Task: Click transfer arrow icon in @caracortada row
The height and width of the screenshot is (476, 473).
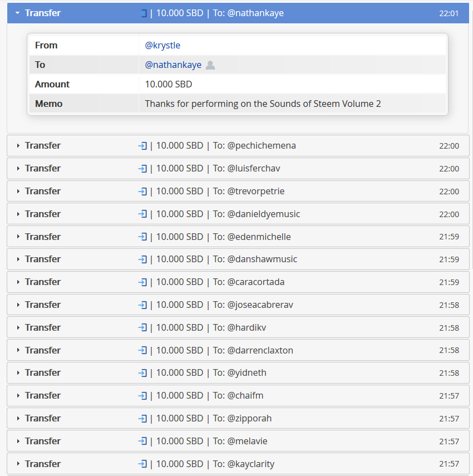Action: (x=142, y=282)
